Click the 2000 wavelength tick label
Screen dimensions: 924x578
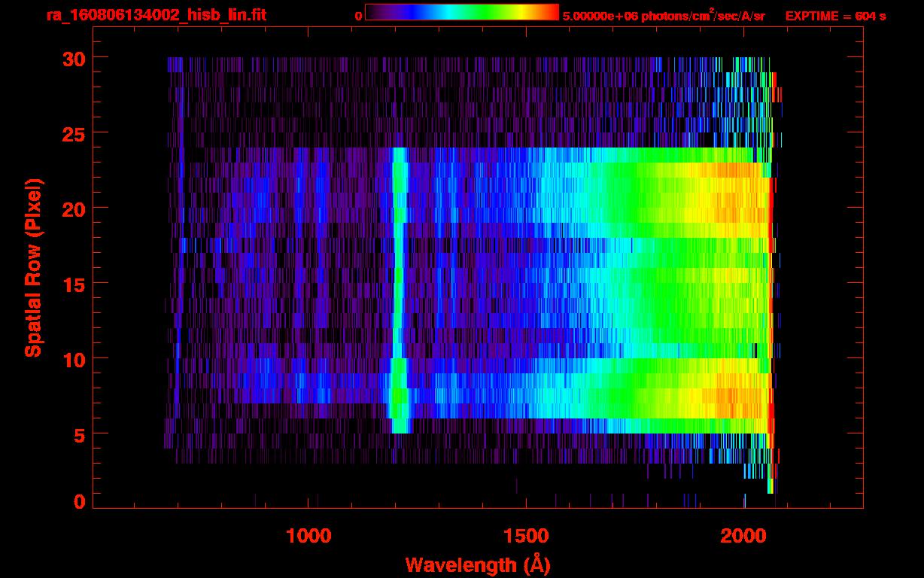click(x=743, y=535)
